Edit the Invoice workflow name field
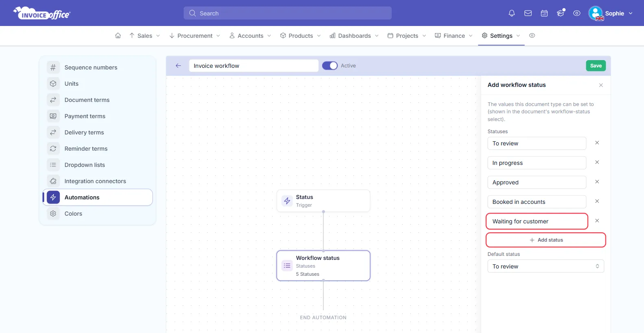Screen dimensions: 644x333 [254, 65]
